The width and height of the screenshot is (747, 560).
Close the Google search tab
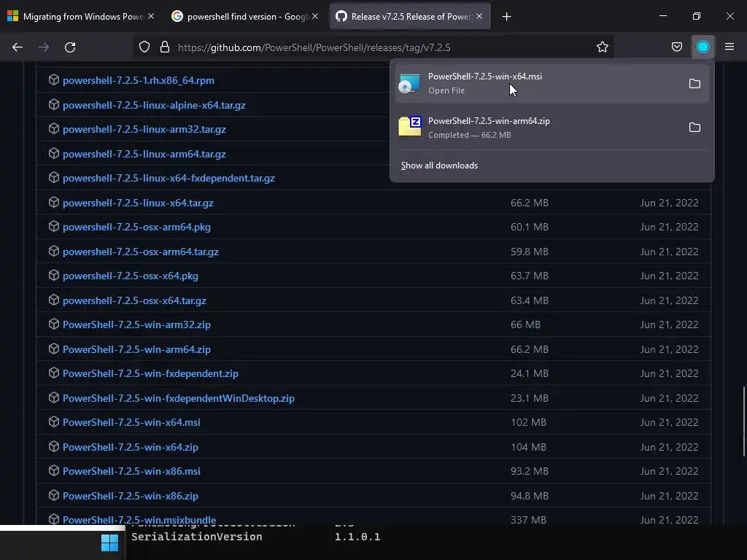315,16
